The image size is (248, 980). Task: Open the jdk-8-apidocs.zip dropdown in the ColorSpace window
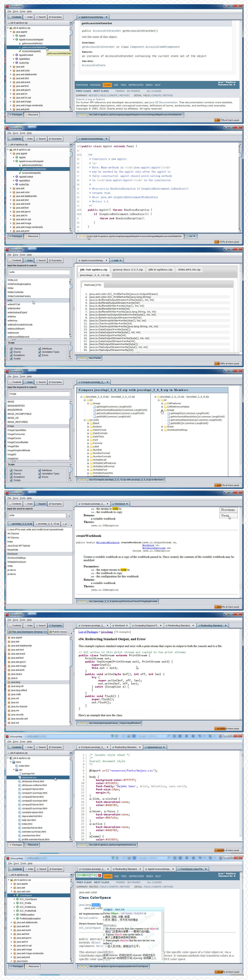pos(72,875)
